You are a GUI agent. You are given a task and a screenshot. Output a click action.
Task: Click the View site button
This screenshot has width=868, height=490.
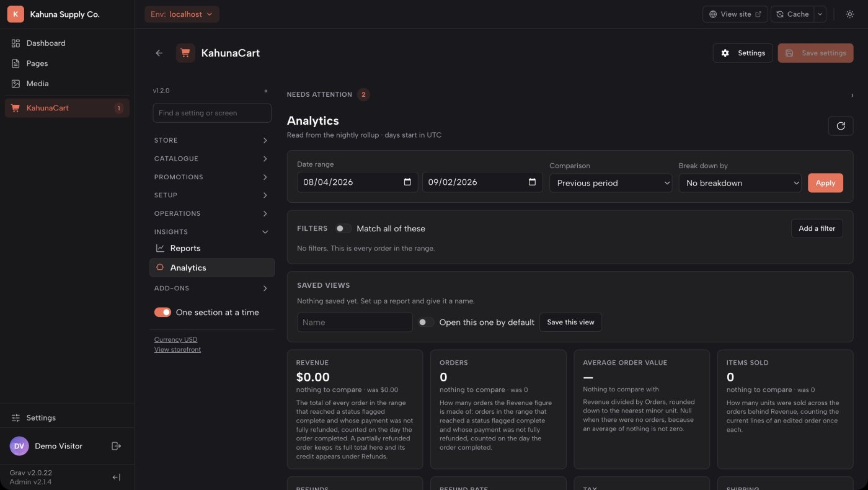[x=735, y=14]
